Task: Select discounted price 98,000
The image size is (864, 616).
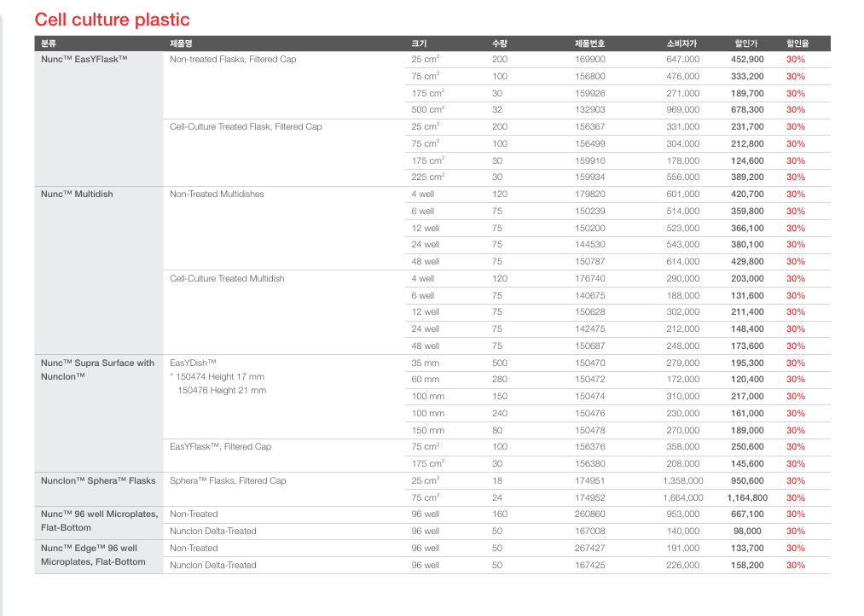Action: [747, 532]
